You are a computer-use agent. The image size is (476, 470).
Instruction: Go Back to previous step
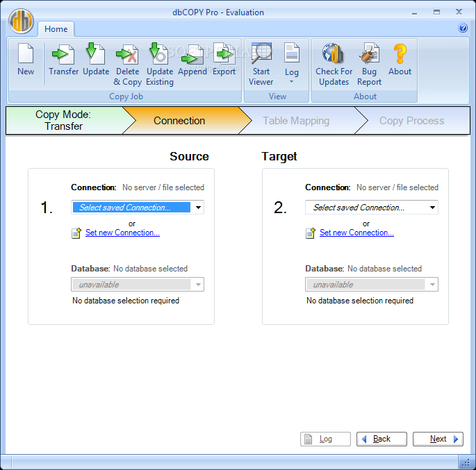coord(381,439)
